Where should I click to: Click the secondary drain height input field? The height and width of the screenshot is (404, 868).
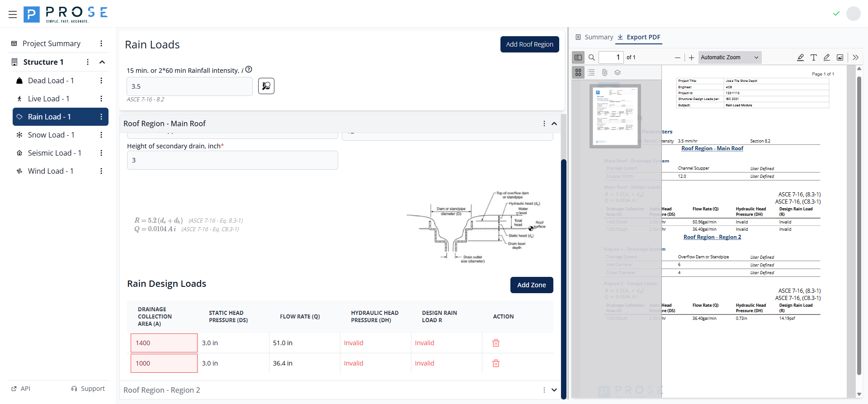(232, 160)
